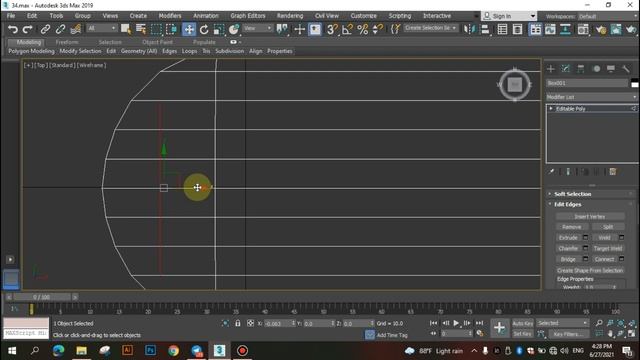Screen dimensions: 640x360
Task: Toggle Selection Lock padlock icon
Action: 238,323
